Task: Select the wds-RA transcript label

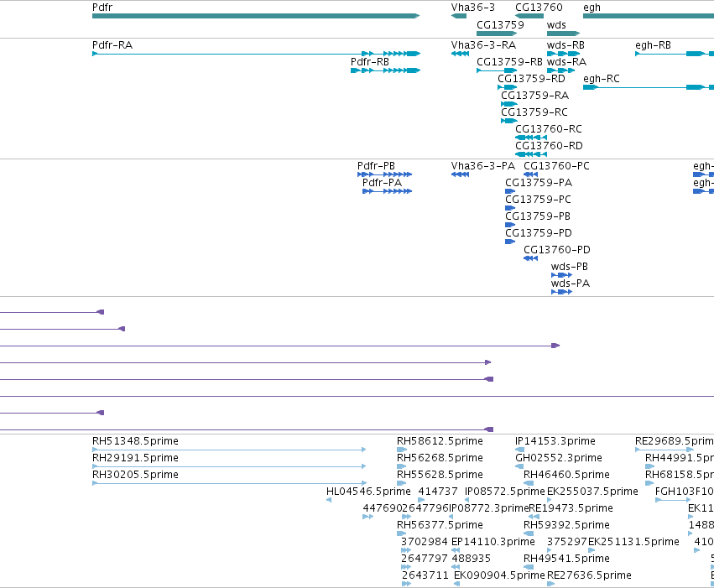Action: pos(566,61)
